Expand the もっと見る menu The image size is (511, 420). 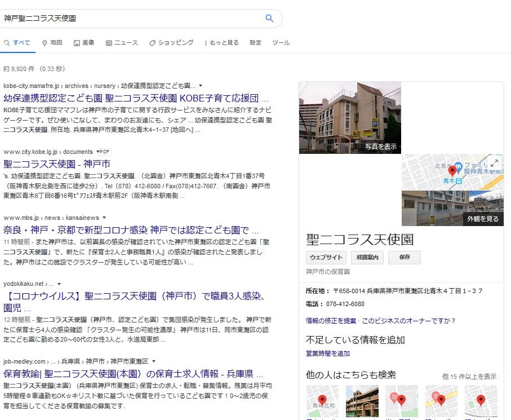tap(221, 43)
